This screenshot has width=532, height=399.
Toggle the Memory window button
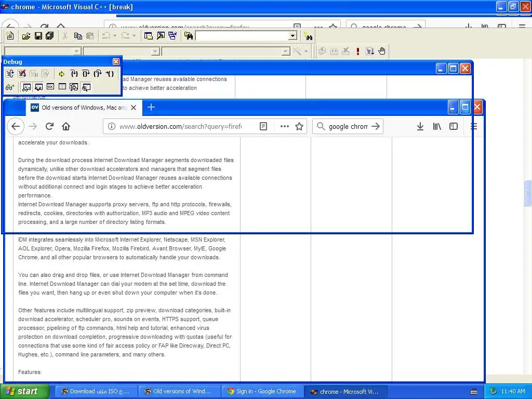click(62, 87)
